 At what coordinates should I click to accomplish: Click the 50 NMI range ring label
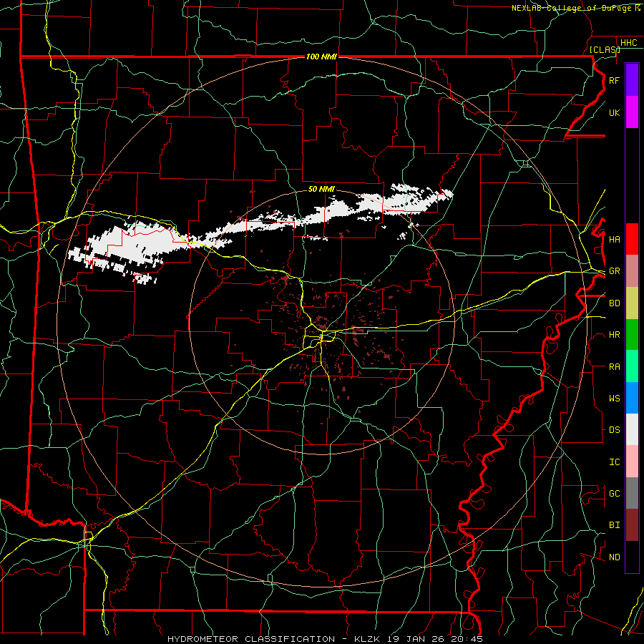321,189
